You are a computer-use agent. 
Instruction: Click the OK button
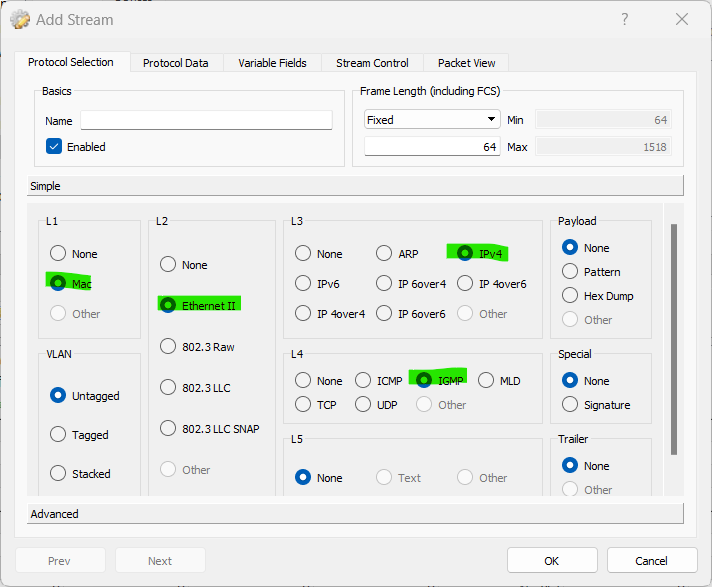click(x=552, y=561)
